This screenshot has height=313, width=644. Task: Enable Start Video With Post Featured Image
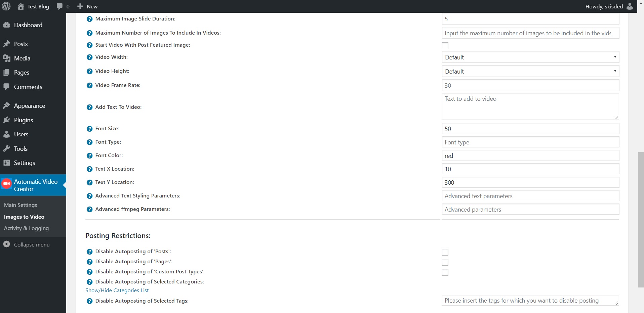pyautogui.click(x=444, y=46)
